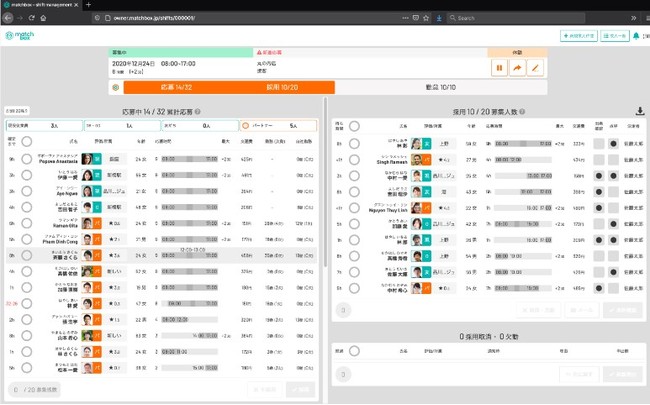Click the green settings icon beside orange bar
Image resolution: width=650 pixels, height=405 pixels.
[116, 87]
